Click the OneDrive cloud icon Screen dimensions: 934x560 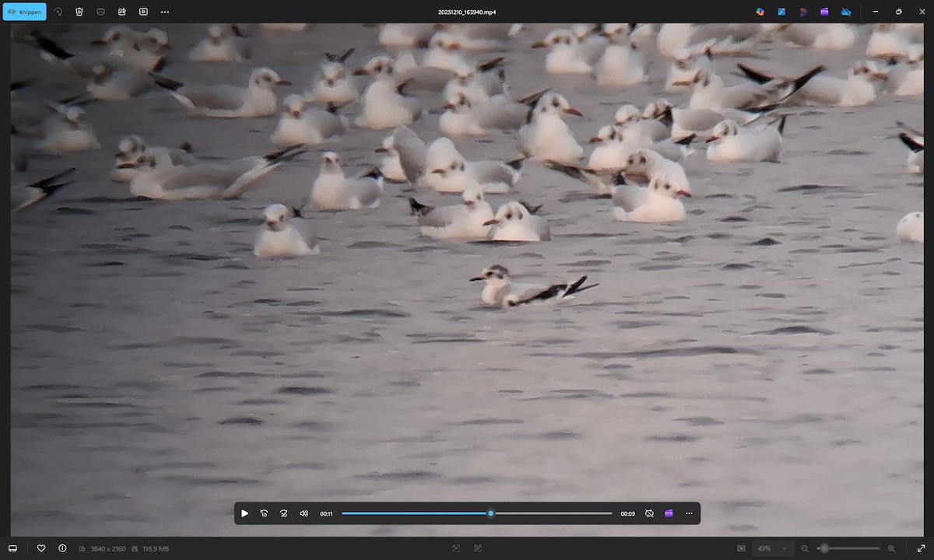846,12
